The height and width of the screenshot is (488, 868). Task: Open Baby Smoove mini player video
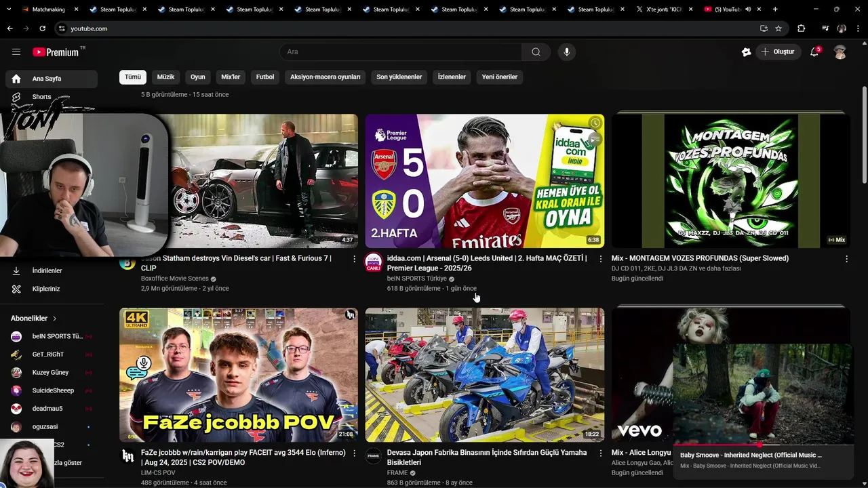[x=763, y=394]
